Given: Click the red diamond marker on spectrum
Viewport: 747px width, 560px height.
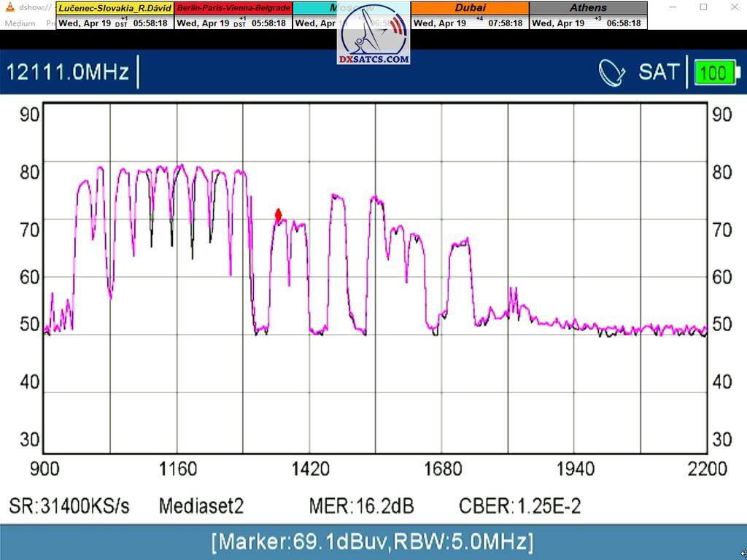Looking at the screenshot, I should (278, 215).
